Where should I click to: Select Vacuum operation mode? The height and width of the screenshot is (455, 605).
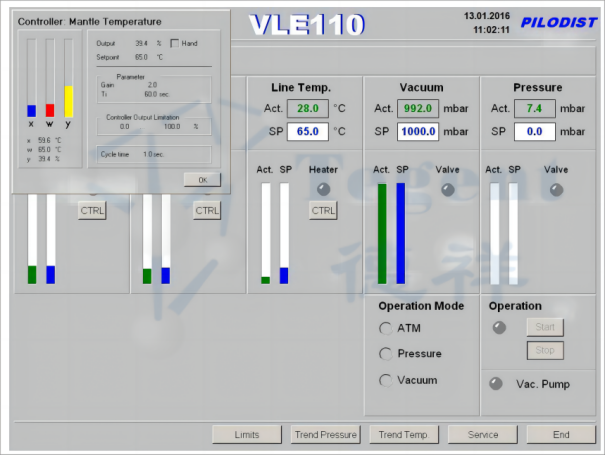pyautogui.click(x=386, y=380)
